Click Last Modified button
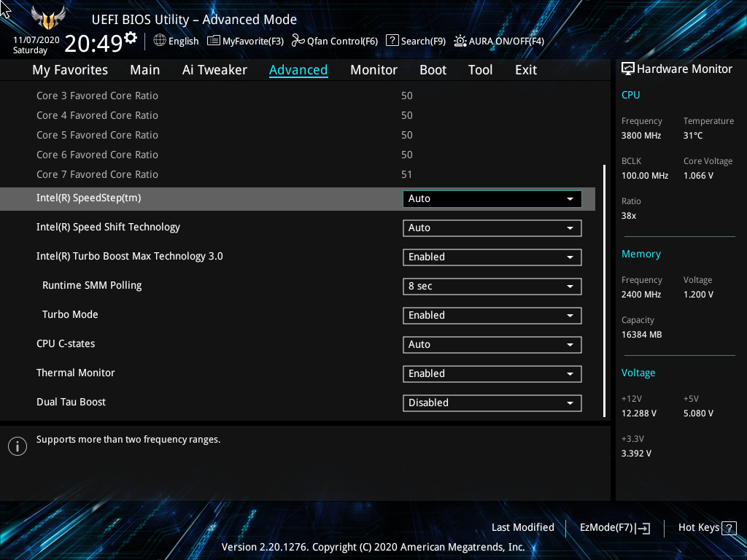Screen dimensions: 747x560 click(x=522, y=528)
